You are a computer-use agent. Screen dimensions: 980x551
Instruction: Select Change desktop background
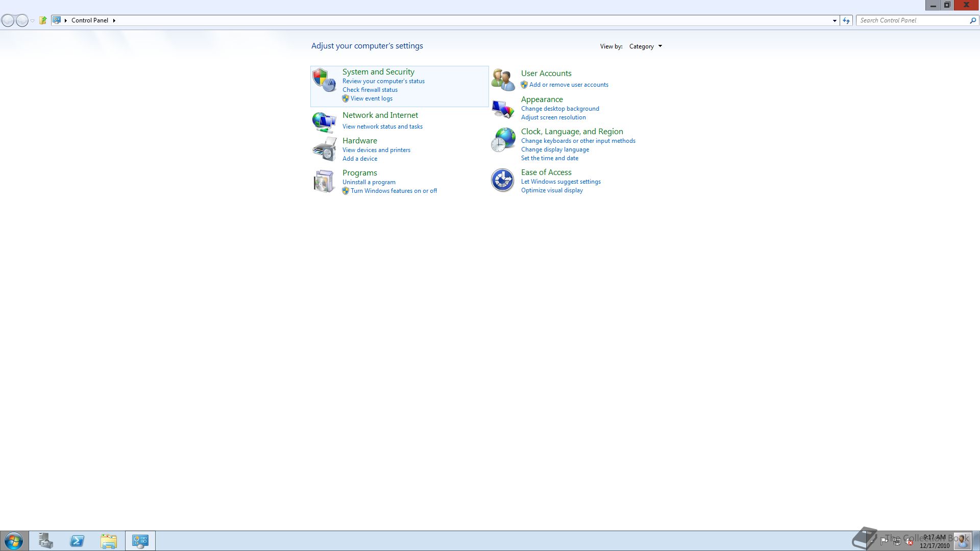pyautogui.click(x=560, y=109)
